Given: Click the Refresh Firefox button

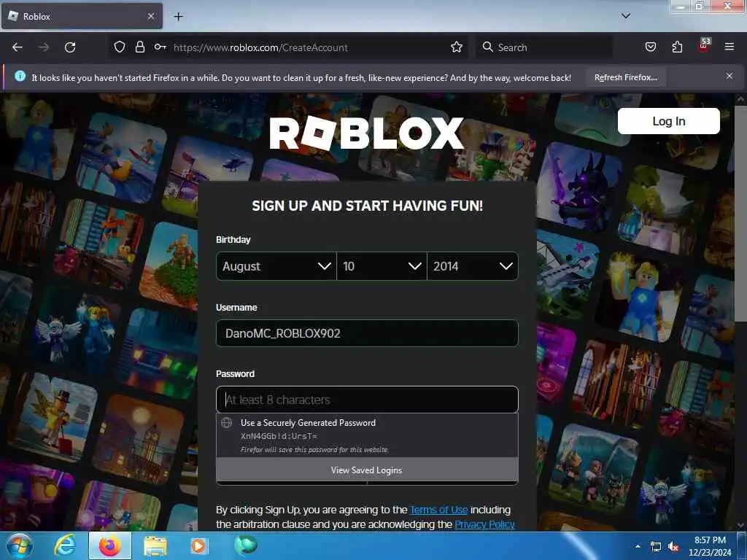Looking at the screenshot, I should [x=625, y=77].
